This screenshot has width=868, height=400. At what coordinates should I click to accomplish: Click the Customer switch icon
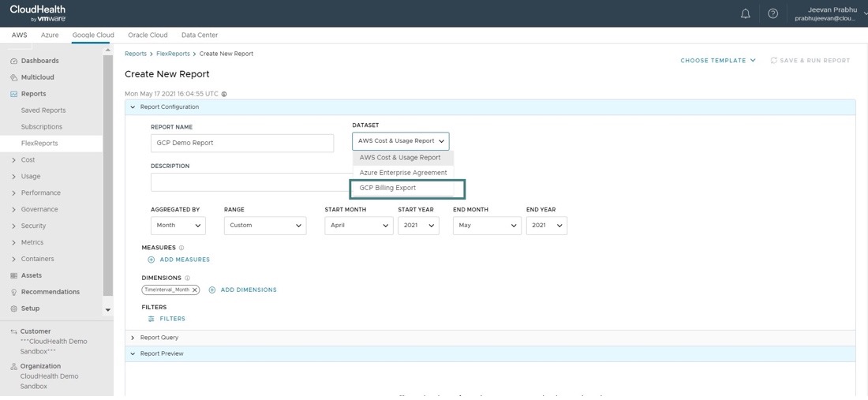click(14, 332)
